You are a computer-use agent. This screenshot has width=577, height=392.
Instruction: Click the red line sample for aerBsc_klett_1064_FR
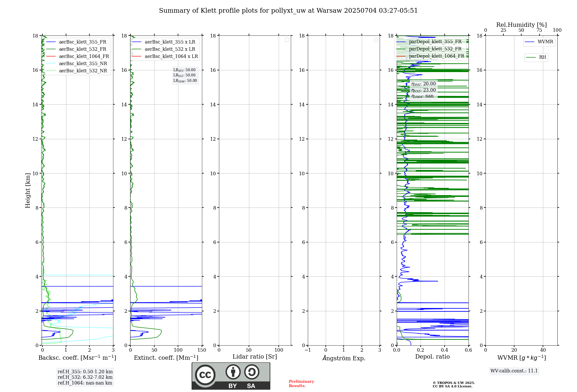[51, 56]
